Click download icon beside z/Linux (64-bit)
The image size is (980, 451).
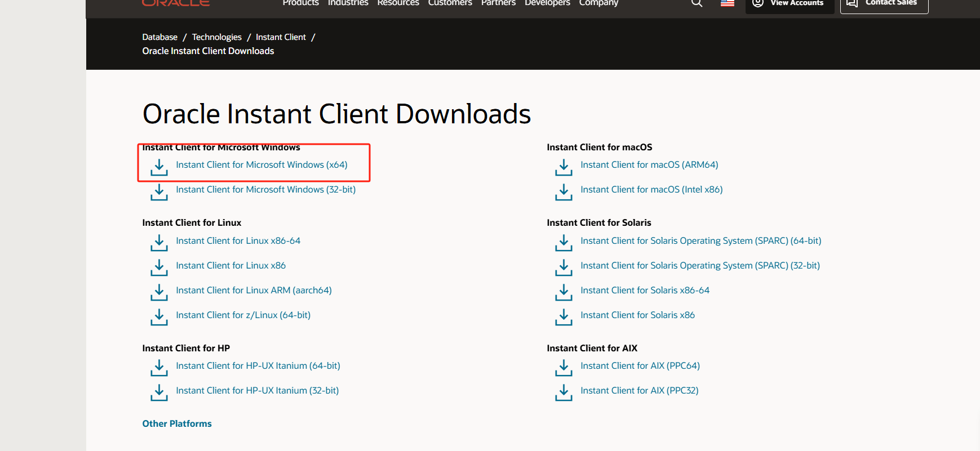[x=159, y=318]
